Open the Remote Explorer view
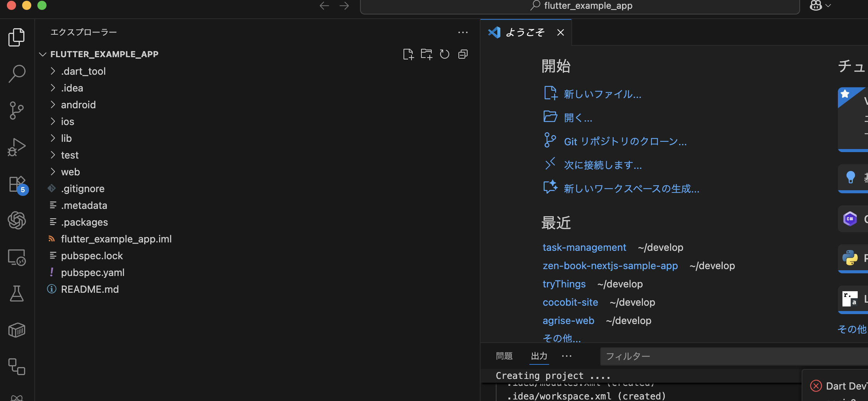Image resolution: width=868 pixels, height=401 pixels. coord(16,257)
